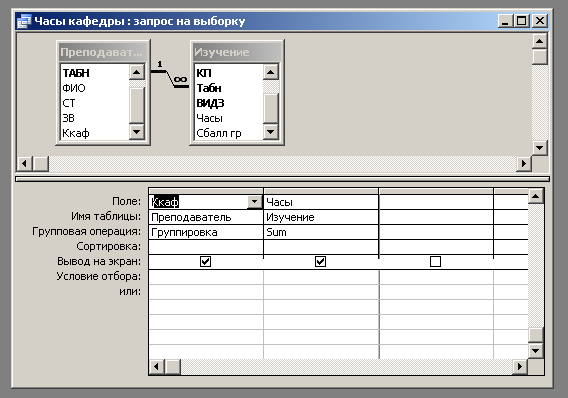This screenshot has height=398, width=568.
Task: Open the Ккаф field dropdown in grid
Action: coord(255,202)
